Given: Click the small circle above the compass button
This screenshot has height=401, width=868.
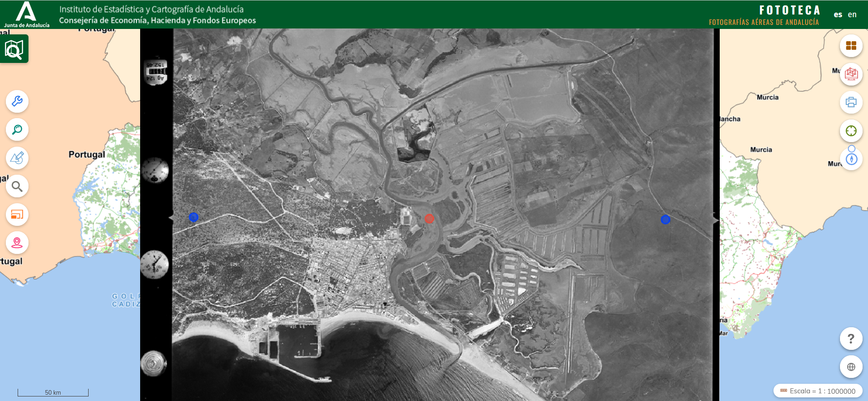Looking at the screenshot, I should pyautogui.click(x=852, y=148).
